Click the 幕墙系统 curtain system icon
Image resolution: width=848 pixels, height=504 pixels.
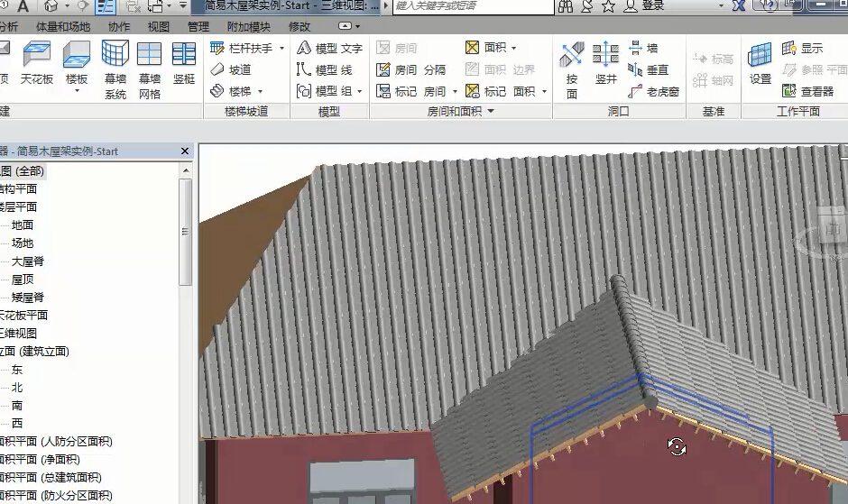[115, 63]
